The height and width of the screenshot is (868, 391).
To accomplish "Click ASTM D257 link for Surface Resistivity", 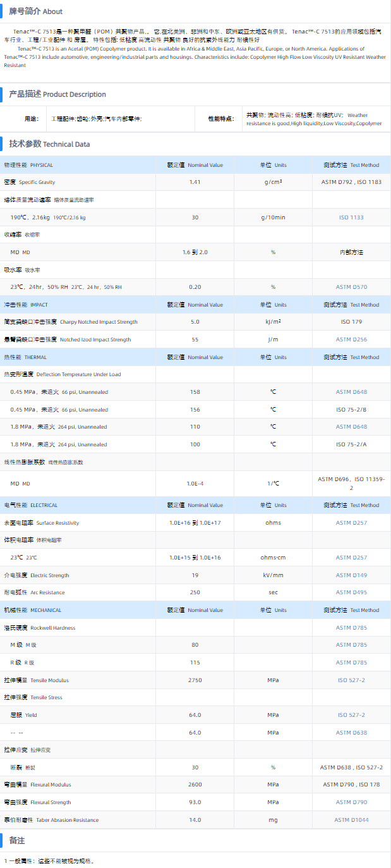I will 351,523.
